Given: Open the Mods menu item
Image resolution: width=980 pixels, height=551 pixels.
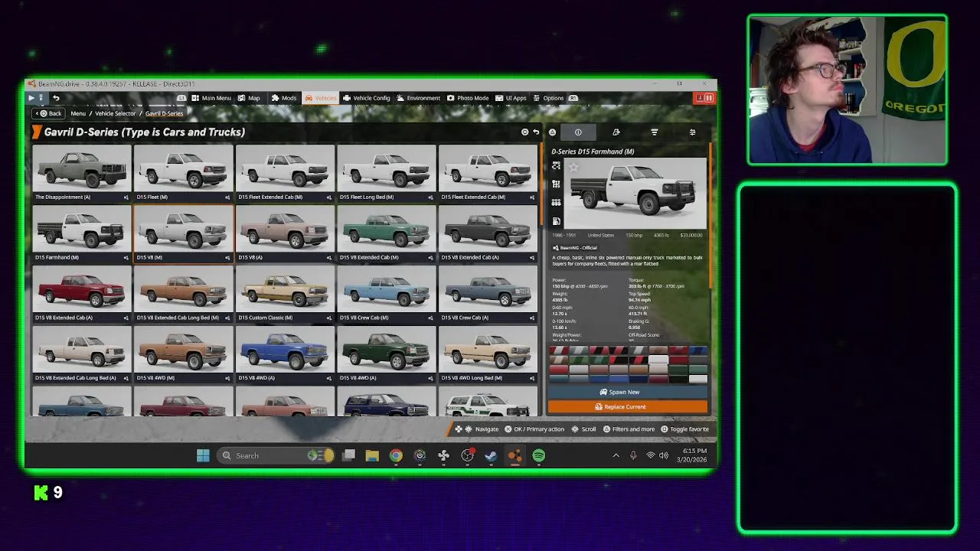Looking at the screenshot, I should [283, 98].
